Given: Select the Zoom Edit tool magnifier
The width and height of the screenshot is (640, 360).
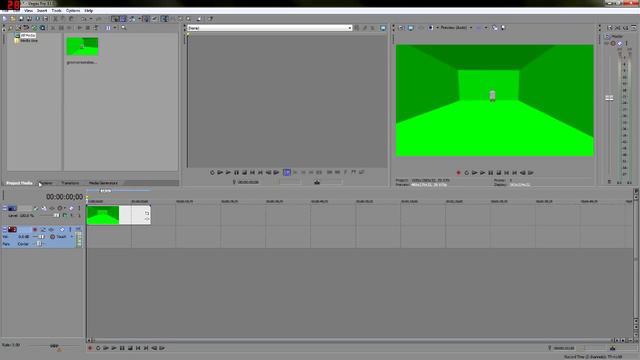Looking at the screenshot, I should point(189,19).
